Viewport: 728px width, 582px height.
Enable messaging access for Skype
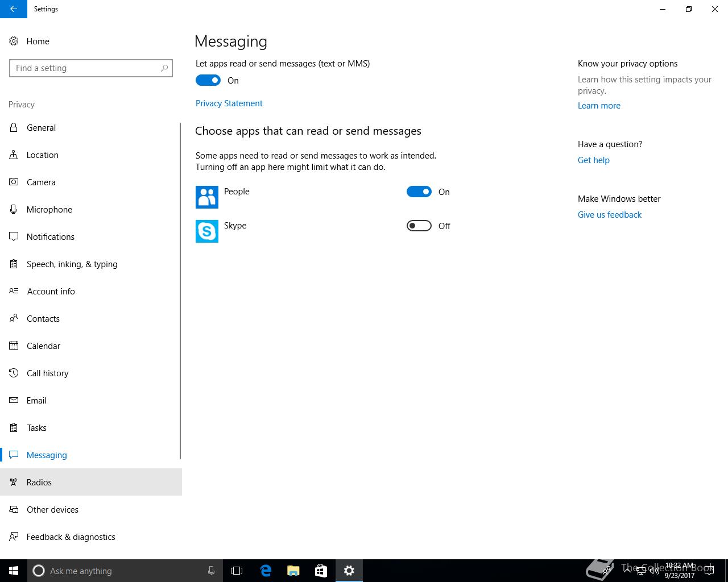(419, 226)
